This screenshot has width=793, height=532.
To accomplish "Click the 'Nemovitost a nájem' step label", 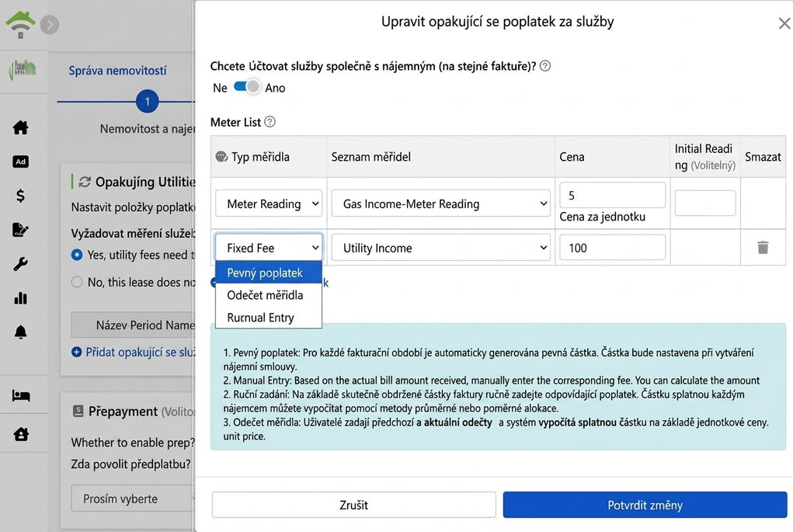I will tap(147, 128).
